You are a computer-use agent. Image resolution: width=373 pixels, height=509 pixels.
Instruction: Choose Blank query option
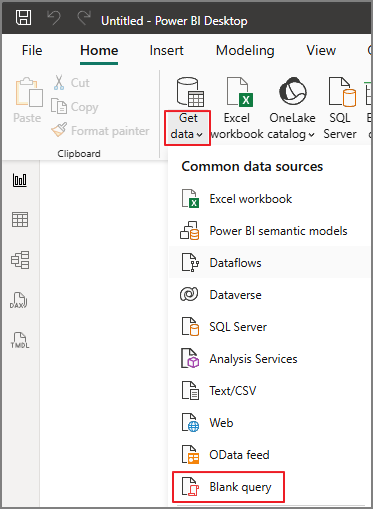(x=229, y=487)
